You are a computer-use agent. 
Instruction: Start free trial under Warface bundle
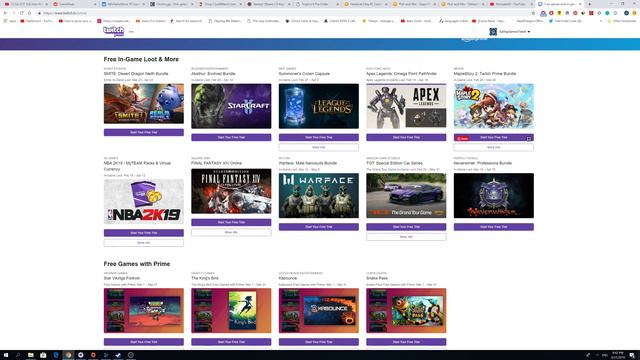pos(319,227)
